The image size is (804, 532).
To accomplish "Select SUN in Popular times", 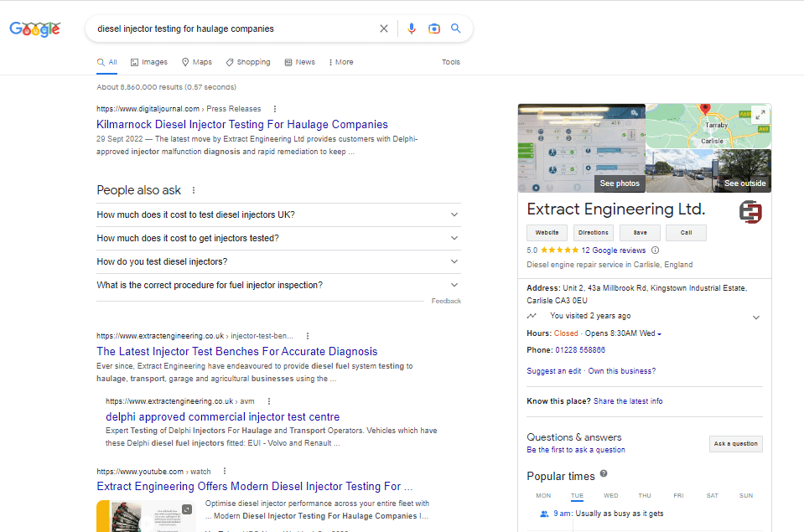I will [746, 496].
